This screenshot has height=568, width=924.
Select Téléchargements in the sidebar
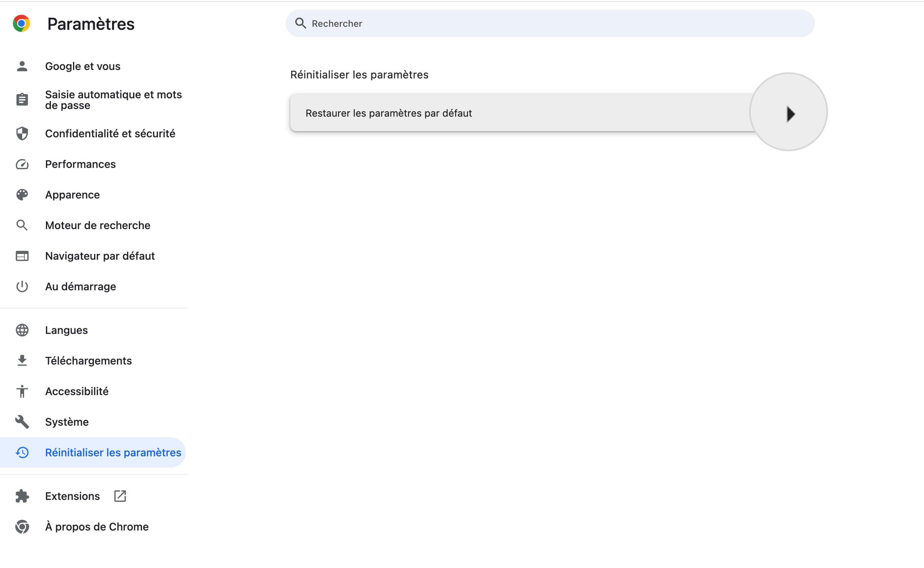(x=88, y=361)
